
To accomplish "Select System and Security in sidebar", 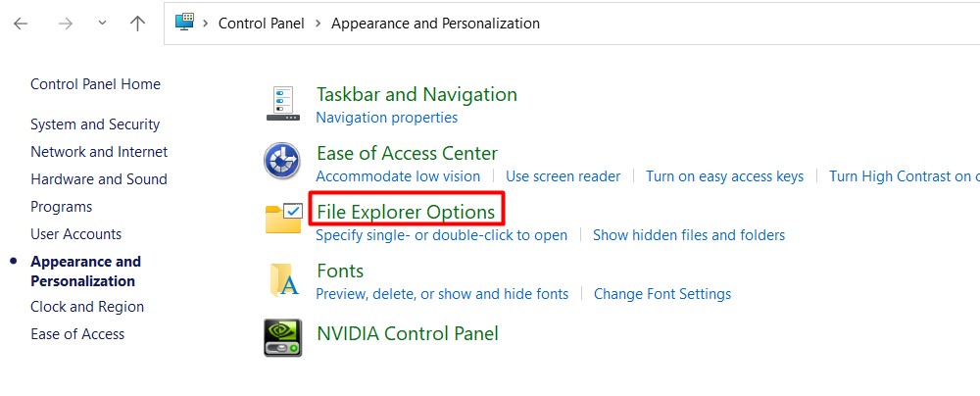I will click(95, 124).
